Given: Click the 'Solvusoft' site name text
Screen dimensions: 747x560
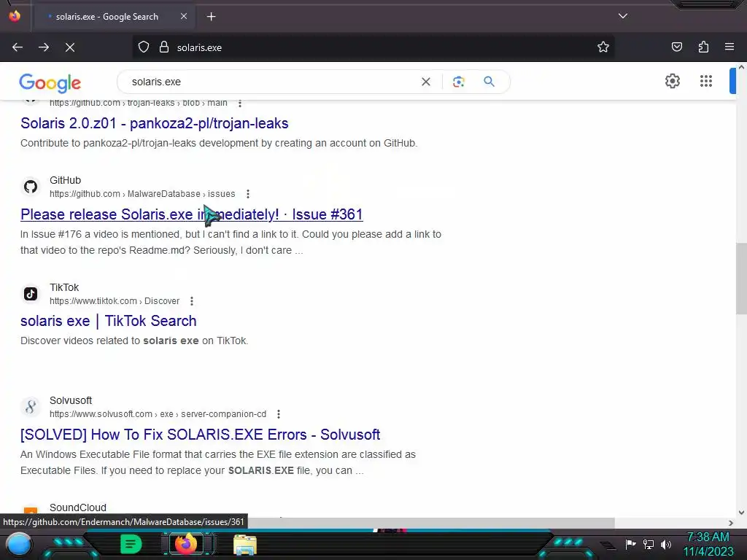Looking at the screenshot, I should (x=71, y=400).
